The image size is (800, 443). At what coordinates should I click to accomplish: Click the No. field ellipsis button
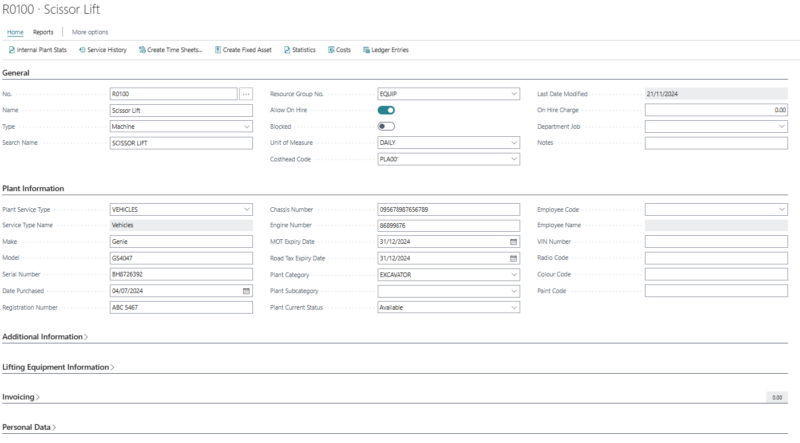(x=247, y=94)
